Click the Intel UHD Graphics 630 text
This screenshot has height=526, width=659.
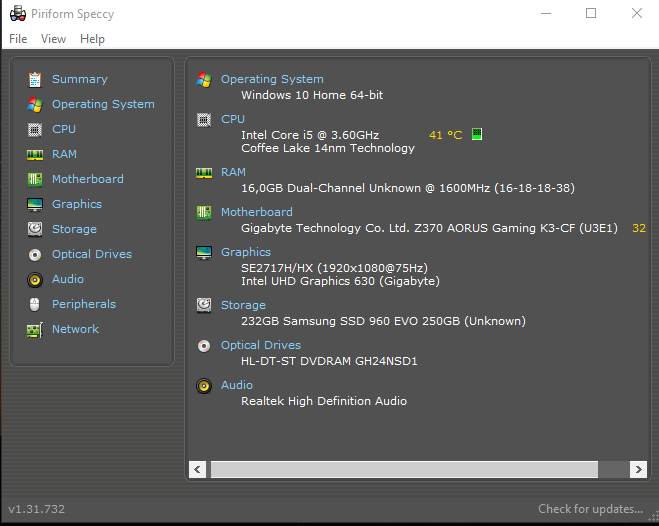(340, 281)
